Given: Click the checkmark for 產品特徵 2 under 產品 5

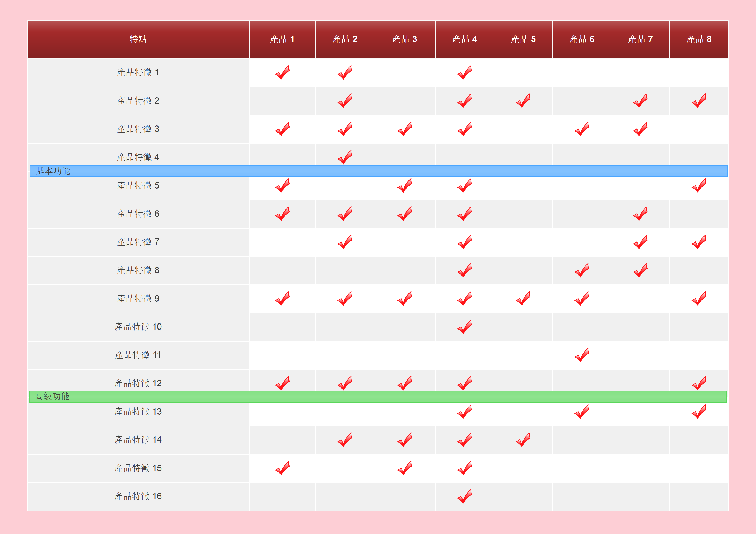Looking at the screenshot, I should pos(523,101).
